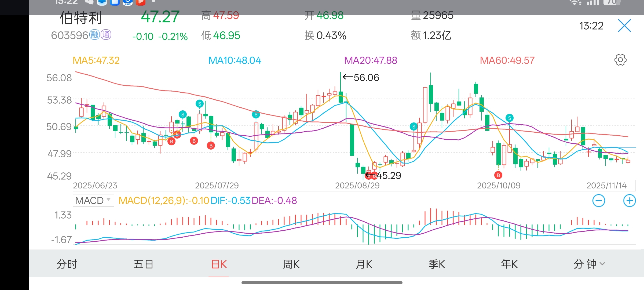Select the 季K quarterly chart tab
Viewport: 644px width, 290px height.
[437, 264]
